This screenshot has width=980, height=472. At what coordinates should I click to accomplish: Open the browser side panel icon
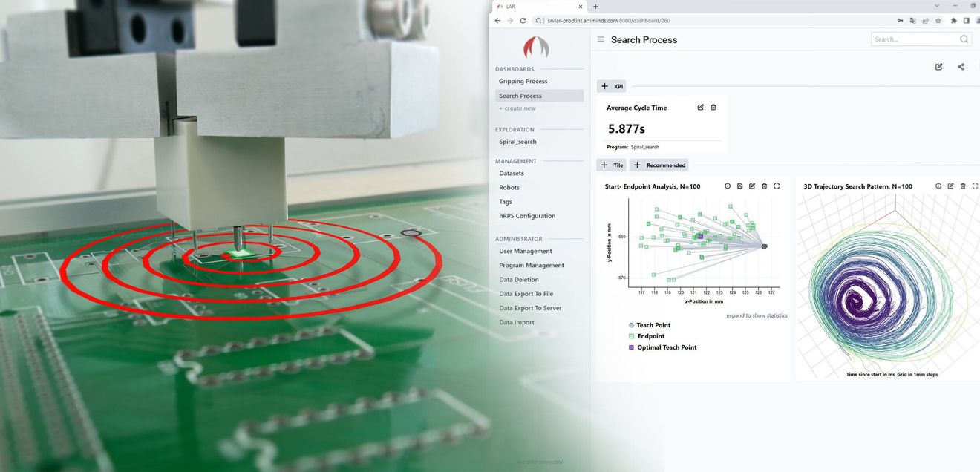[x=966, y=21]
